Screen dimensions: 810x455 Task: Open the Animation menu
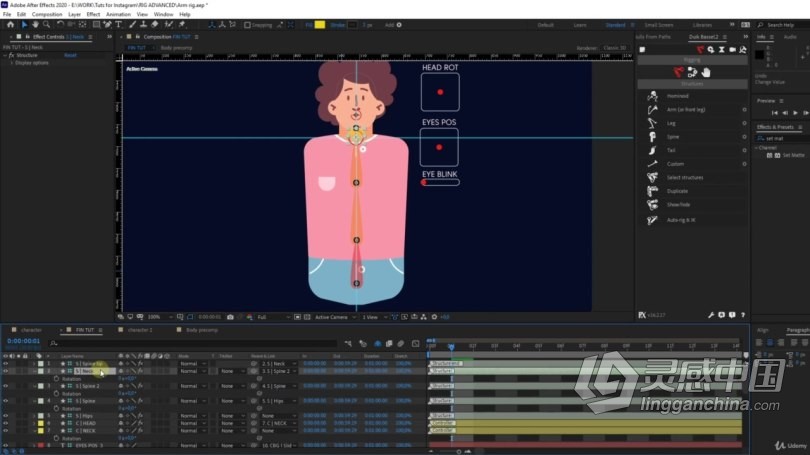pyautogui.click(x=118, y=14)
